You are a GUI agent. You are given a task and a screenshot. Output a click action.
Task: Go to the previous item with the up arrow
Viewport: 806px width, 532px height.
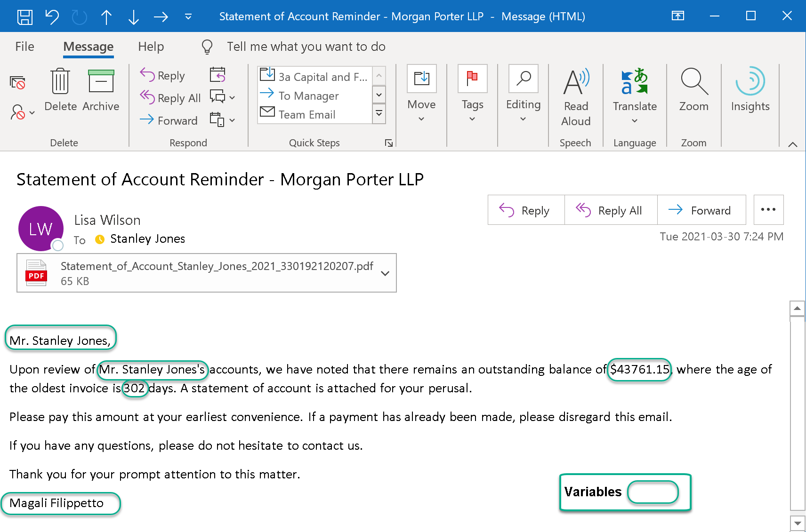click(x=106, y=17)
